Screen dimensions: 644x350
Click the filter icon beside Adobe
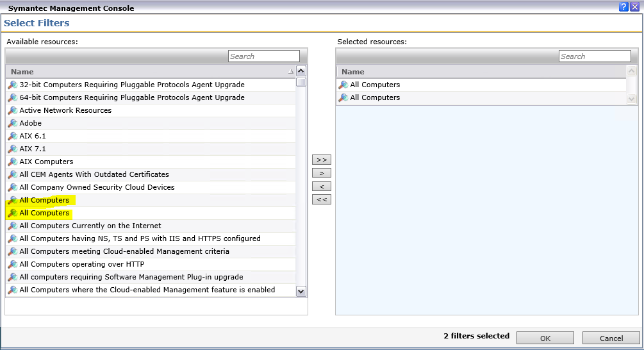pyautogui.click(x=12, y=123)
